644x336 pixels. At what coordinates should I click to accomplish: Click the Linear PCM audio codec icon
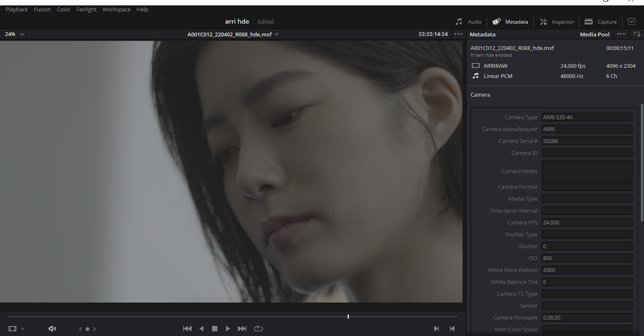click(x=475, y=76)
